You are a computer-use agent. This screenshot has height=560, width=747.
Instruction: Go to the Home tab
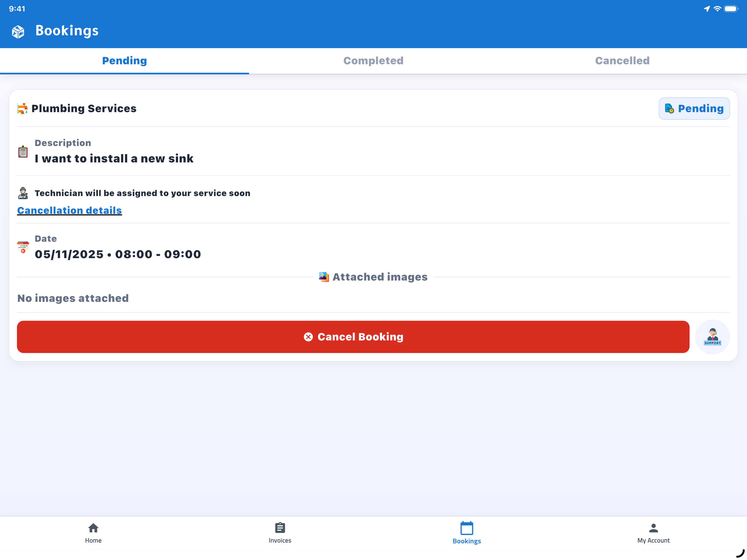[x=93, y=533]
